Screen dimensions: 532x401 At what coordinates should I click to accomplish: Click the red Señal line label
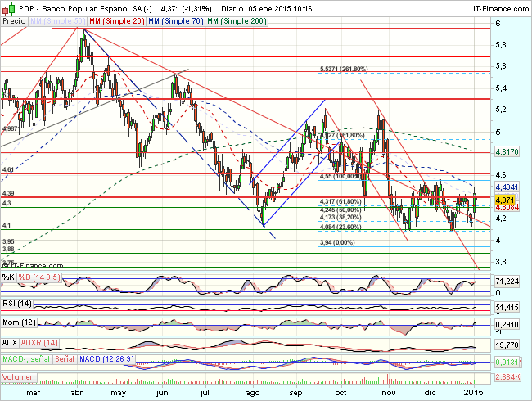(x=65, y=359)
